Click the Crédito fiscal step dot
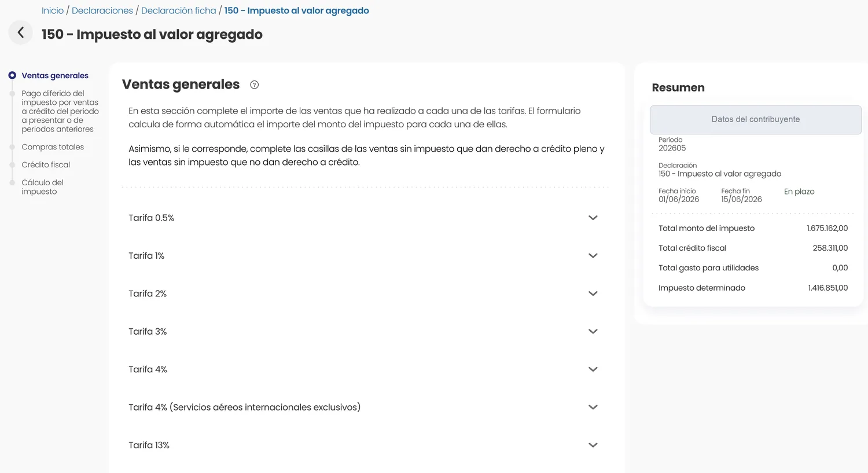Screen dimensions: 868x473 pos(12,165)
